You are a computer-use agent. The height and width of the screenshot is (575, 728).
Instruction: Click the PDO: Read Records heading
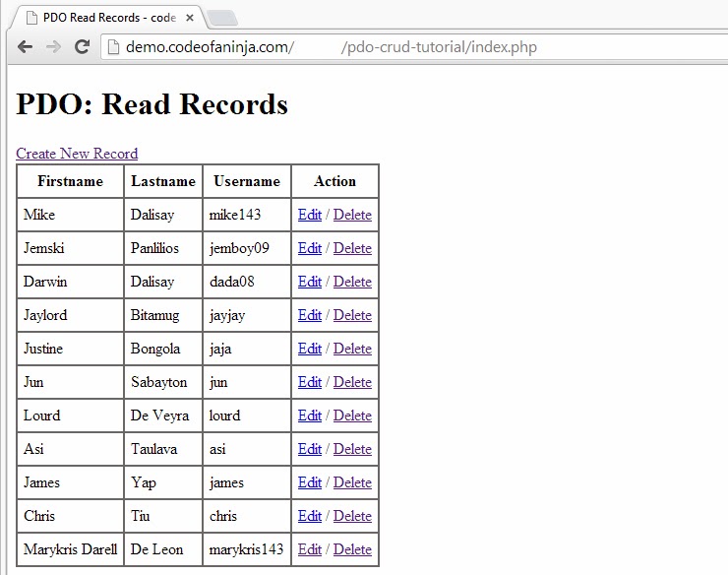[x=152, y=103]
